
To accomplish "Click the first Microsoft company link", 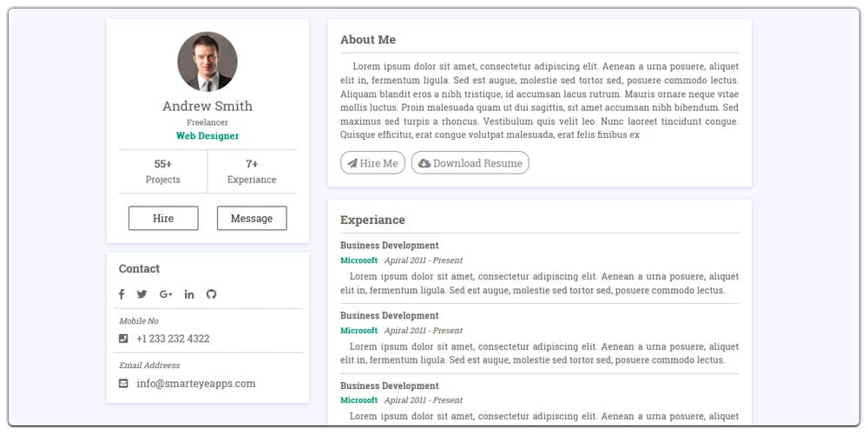I will point(358,260).
